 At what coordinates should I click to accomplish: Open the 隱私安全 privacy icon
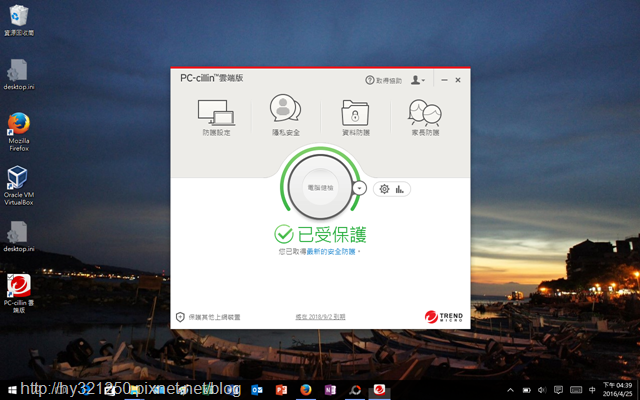coord(286,115)
